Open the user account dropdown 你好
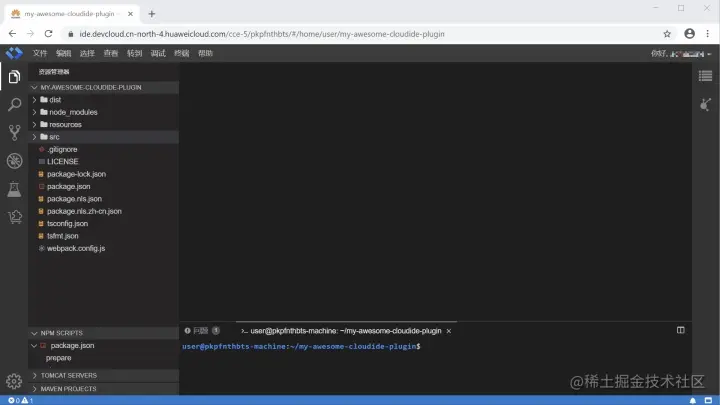Image resolution: width=720 pixels, height=405 pixels. (681, 54)
